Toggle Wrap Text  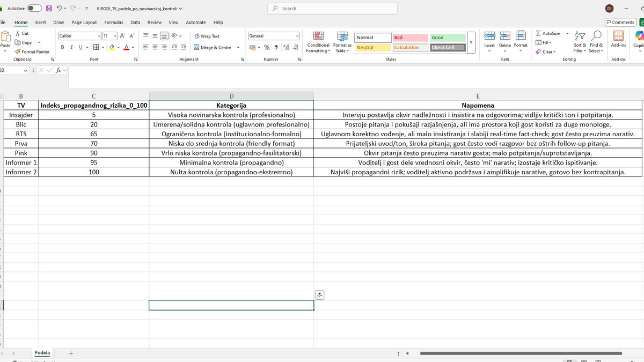pyautogui.click(x=207, y=36)
